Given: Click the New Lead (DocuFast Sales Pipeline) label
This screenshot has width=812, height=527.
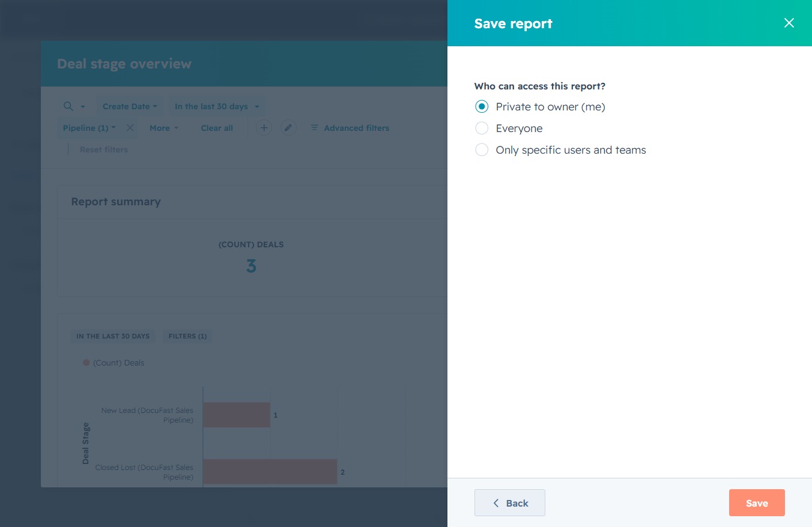Looking at the screenshot, I should pos(147,415).
